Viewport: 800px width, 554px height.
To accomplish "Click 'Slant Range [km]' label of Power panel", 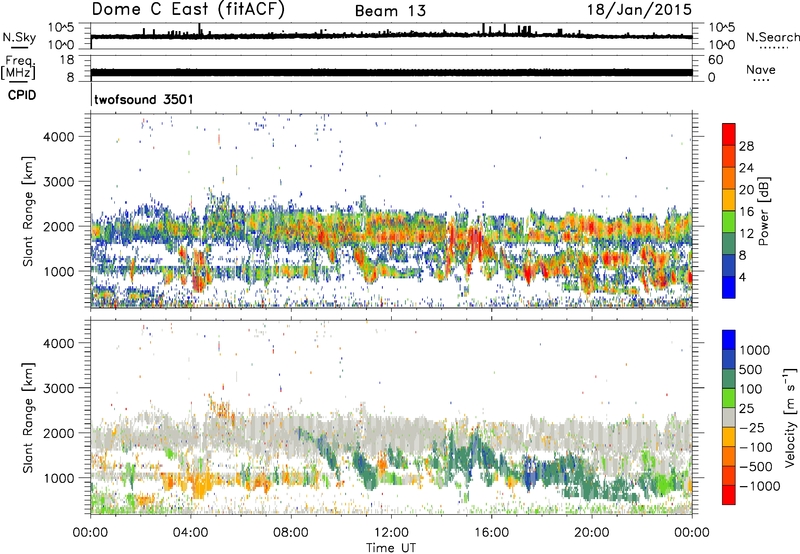I will point(28,211).
